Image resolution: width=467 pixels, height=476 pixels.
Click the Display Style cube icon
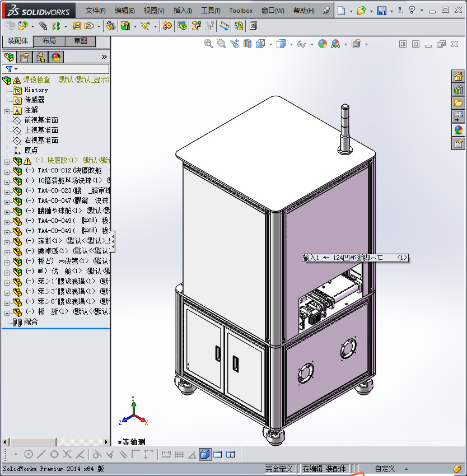281,44
